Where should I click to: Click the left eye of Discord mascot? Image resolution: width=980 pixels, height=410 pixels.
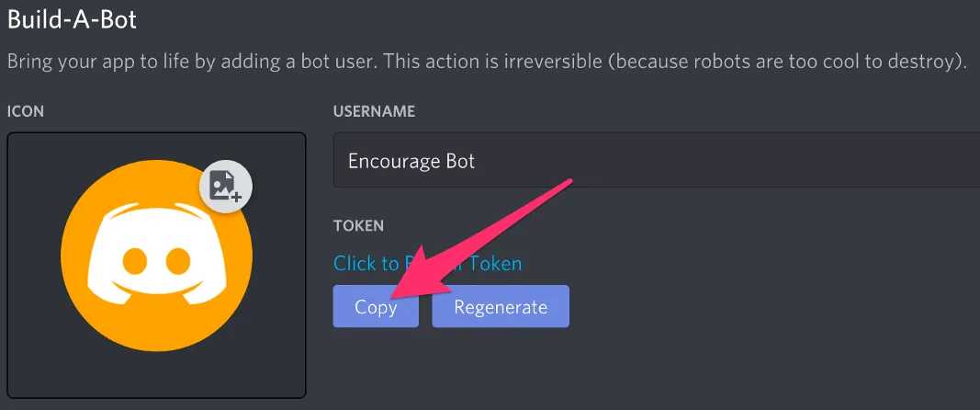[x=134, y=261]
